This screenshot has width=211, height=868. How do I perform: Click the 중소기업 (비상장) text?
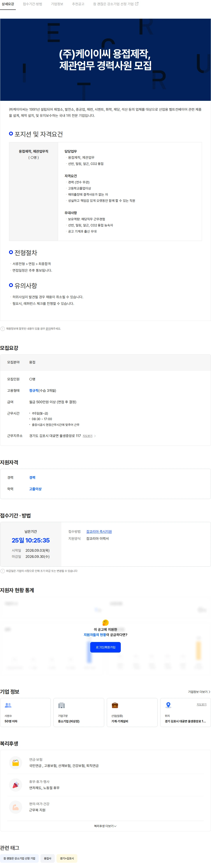point(69,722)
